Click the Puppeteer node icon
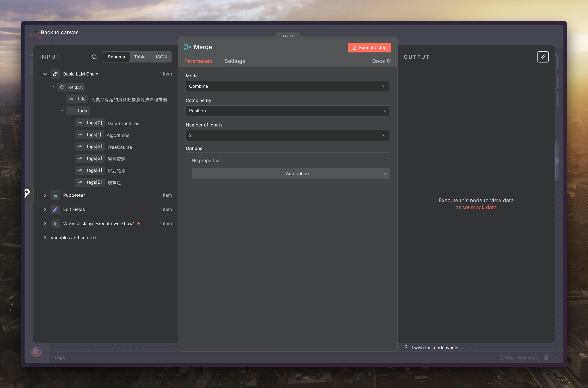The width and height of the screenshot is (588, 388). 55,195
